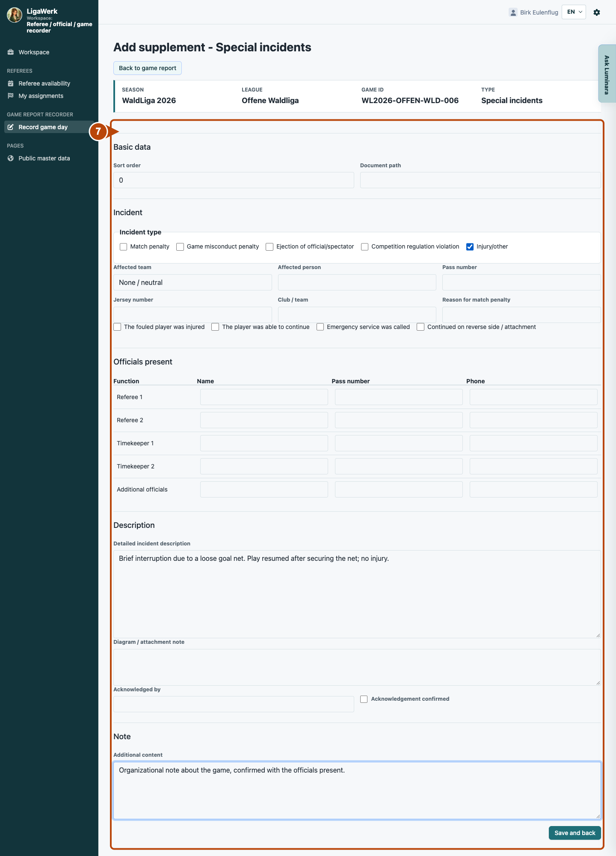Click the Public master data globe icon
This screenshot has height=856, width=616.
[11, 158]
